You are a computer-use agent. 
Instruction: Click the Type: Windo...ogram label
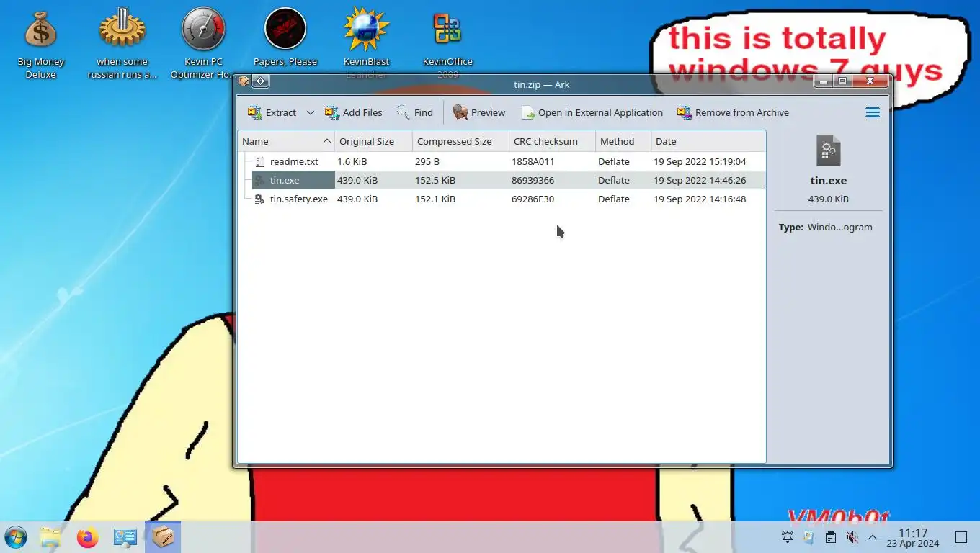(826, 227)
